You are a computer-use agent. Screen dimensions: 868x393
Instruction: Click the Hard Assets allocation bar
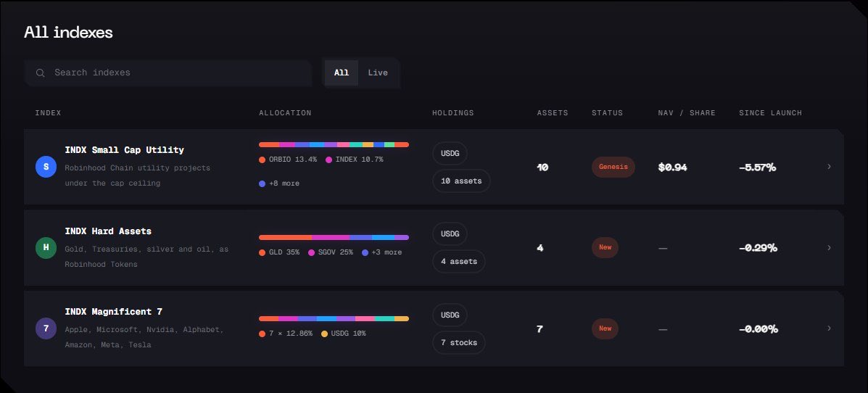tap(334, 237)
